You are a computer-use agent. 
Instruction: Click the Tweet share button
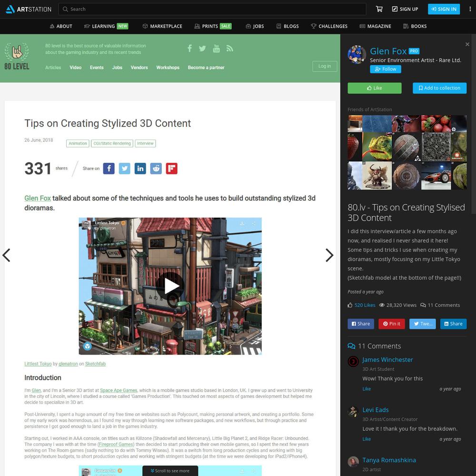tap(423, 324)
